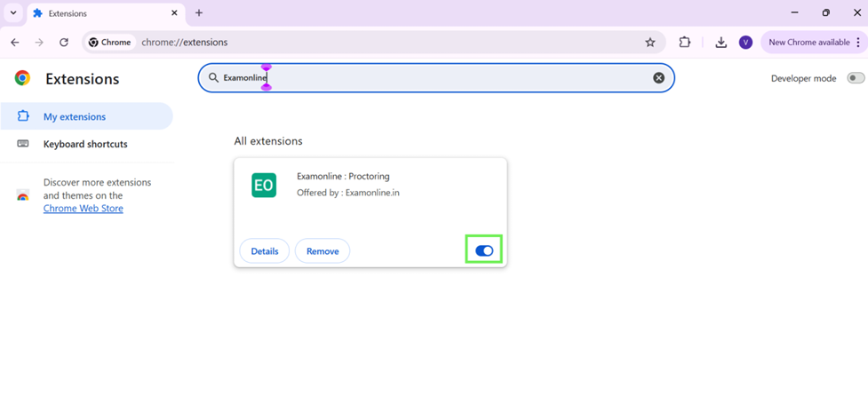Click the EO Examonline extension icon
Image resolution: width=868 pixels, height=412 pixels.
(x=264, y=186)
